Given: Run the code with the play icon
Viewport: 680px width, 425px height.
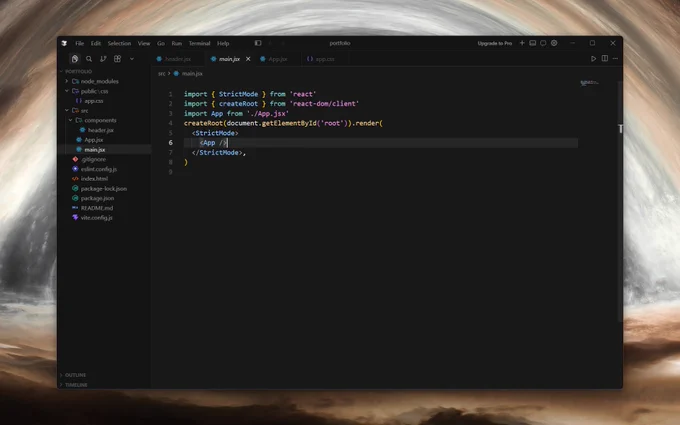Looking at the screenshot, I should 593,59.
